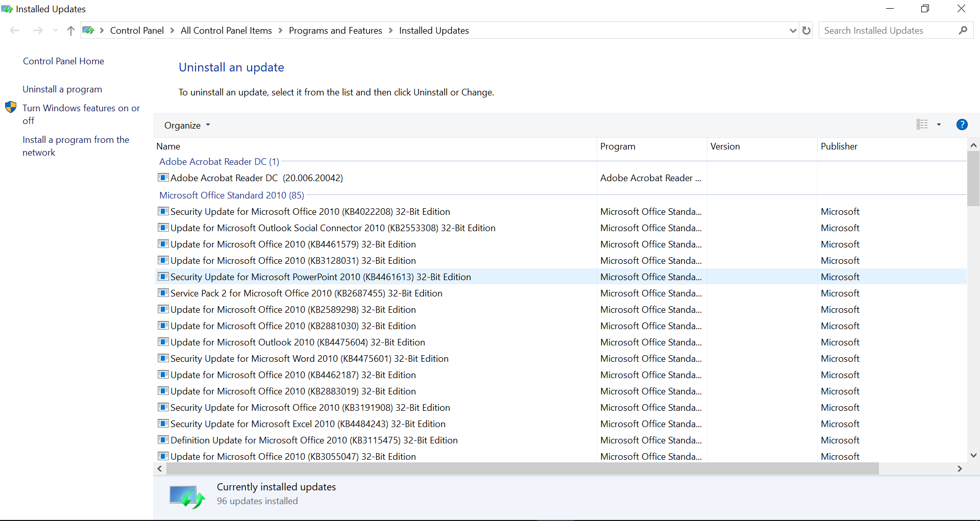Open Programs and Features breadcrumb
Viewport: 980px width, 521px height.
pyautogui.click(x=335, y=31)
